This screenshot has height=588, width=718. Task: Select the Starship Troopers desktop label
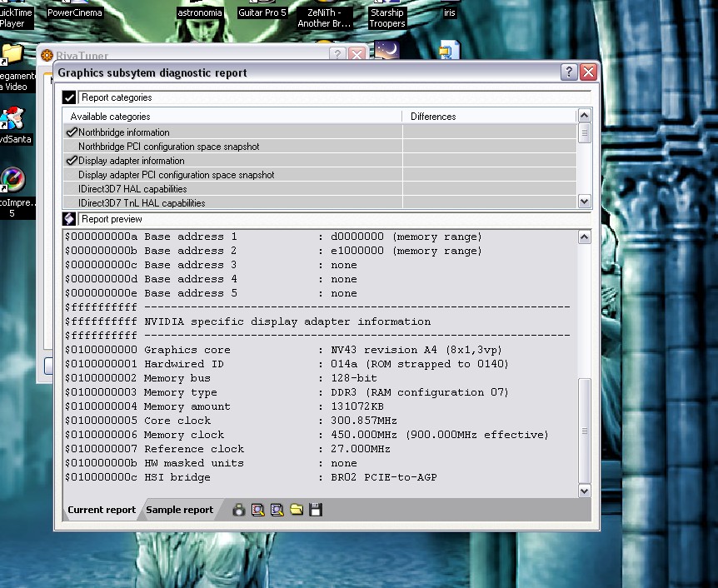click(387, 17)
